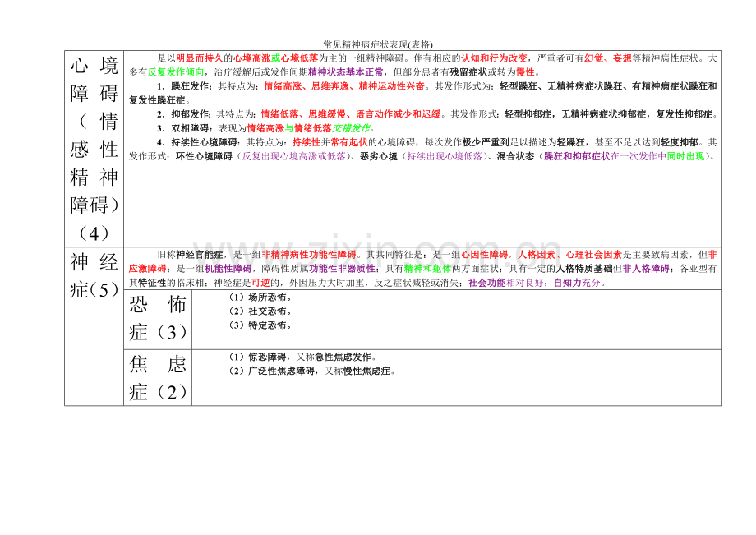Click the text 混合状态

tap(515, 156)
